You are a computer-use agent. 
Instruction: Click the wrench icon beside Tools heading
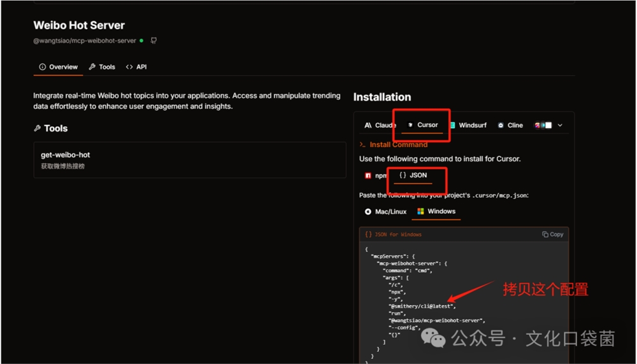(x=37, y=129)
